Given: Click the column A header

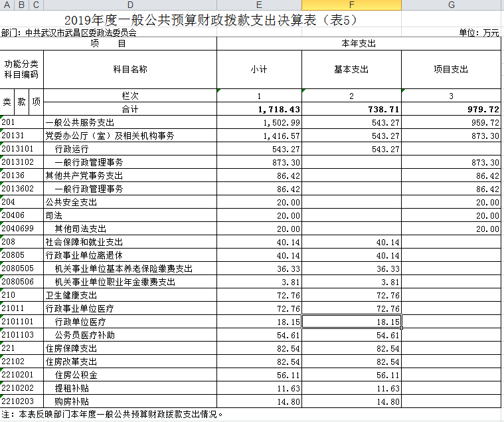Looking at the screenshot, I should [7, 5].
